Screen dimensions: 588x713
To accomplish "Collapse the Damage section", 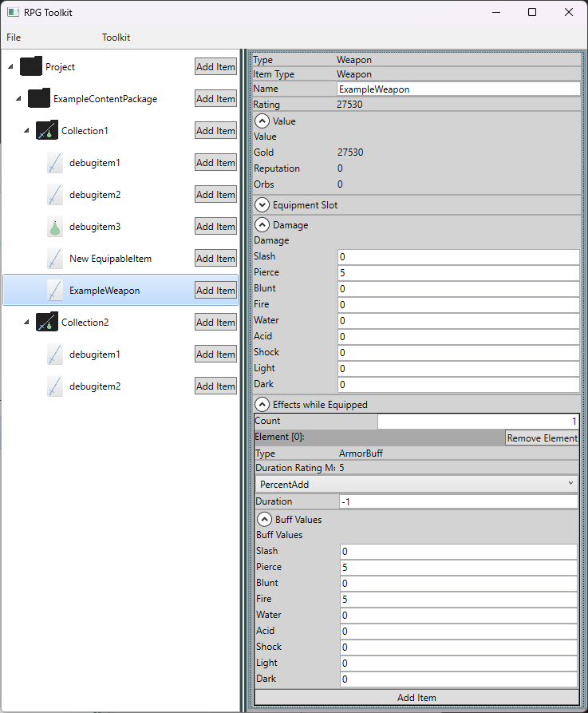I will (x=262, y=225).
